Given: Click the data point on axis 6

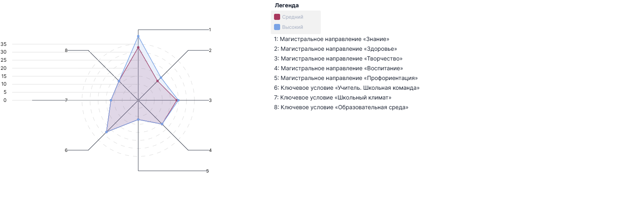Looking at the screenshot, I should point(107,132).
